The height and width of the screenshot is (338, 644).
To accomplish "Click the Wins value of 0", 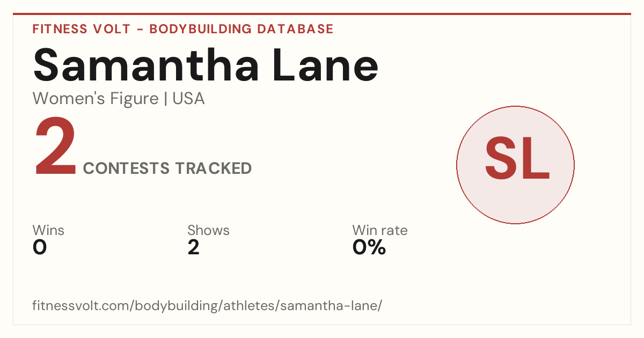I will 40,247.
